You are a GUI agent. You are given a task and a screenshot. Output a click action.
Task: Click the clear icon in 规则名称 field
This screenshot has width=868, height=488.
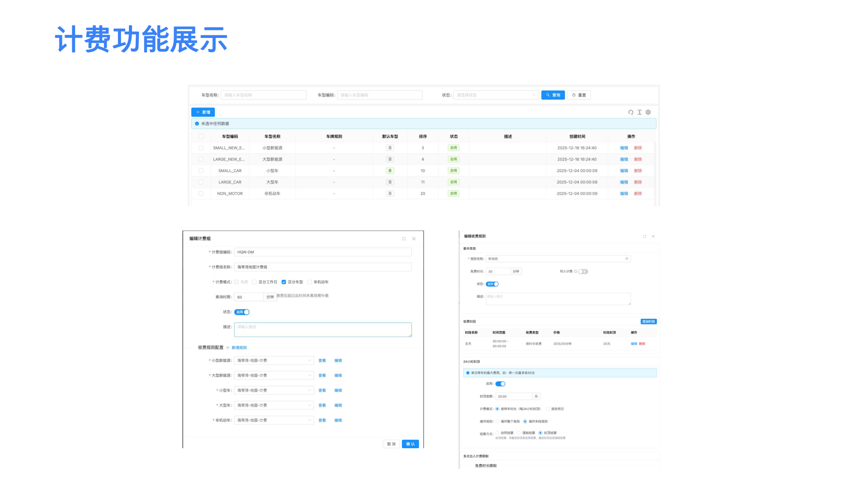[x=627, y=258]
